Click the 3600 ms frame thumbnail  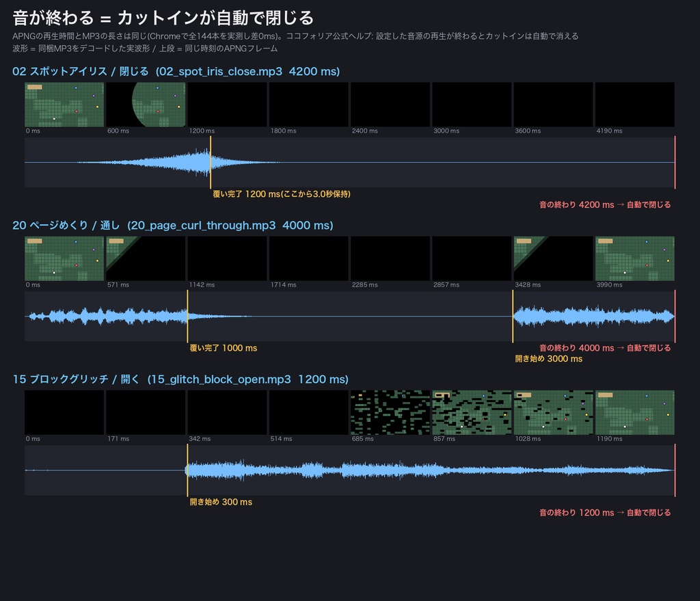click(x=554, y=105)
